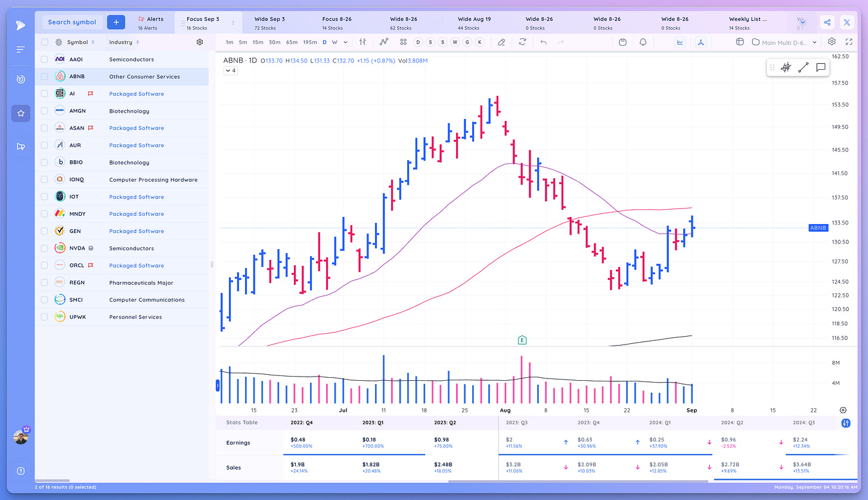
Task: Click the alert bell icon
Action: tap(643, 42)
